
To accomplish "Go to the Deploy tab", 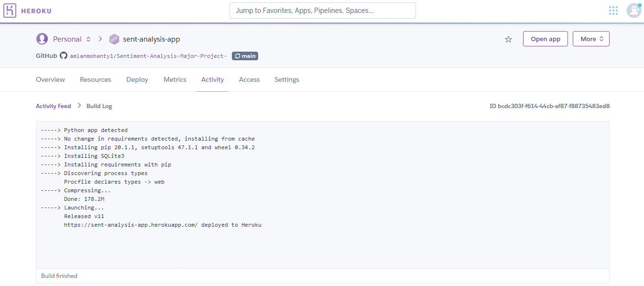I will pyautogui.click(x=137, y=79).
